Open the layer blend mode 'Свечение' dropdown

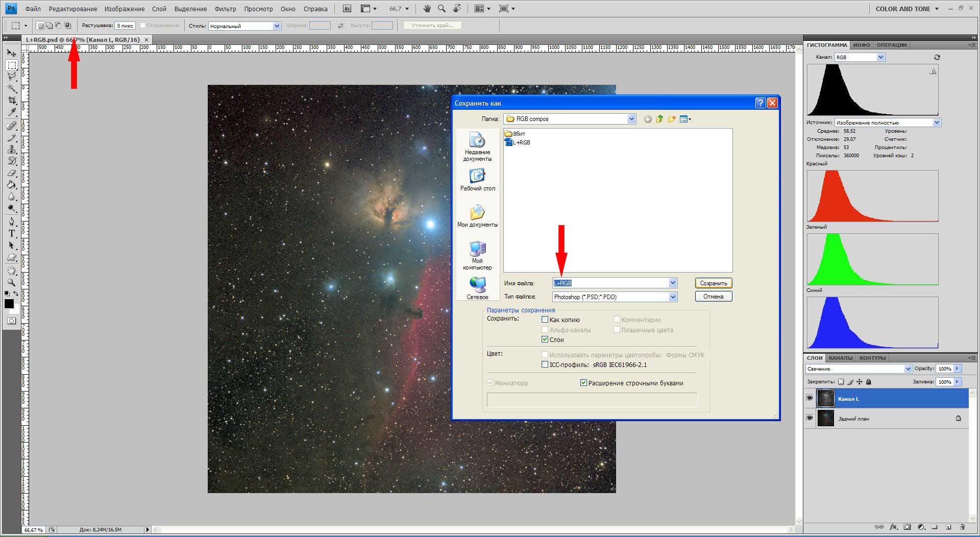click(x=908, y=369)
